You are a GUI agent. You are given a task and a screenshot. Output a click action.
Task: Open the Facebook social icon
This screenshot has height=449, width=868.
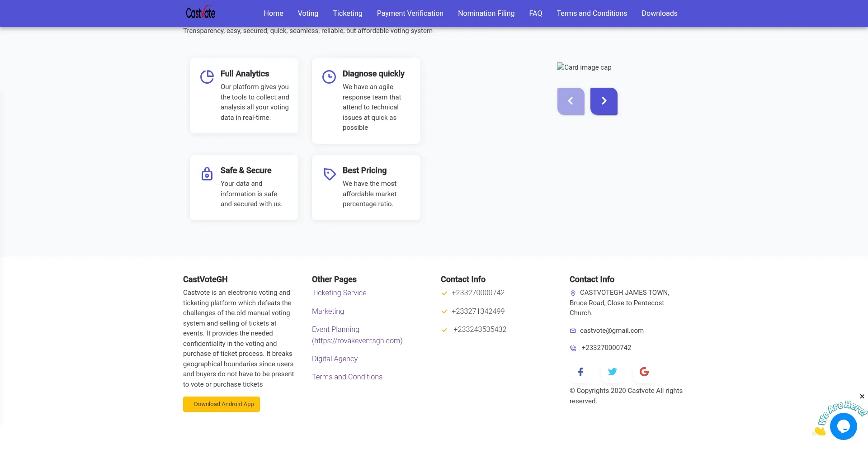click(x=581, y=372)
